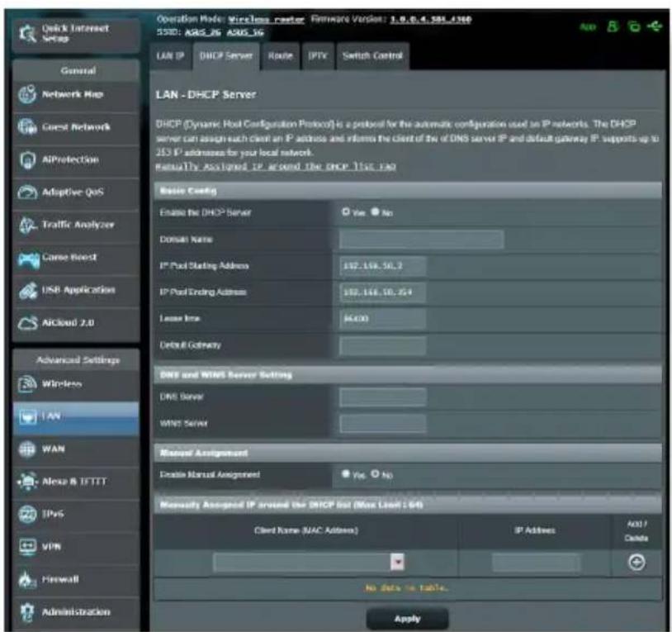
Task: Click the IP Pool Starting Address field
Action: (x=383, y=266)
